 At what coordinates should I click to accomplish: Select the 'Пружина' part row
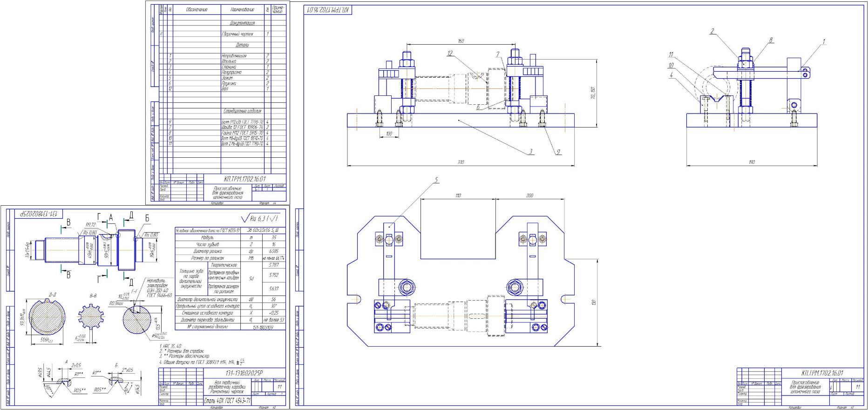tap(222, 84)
